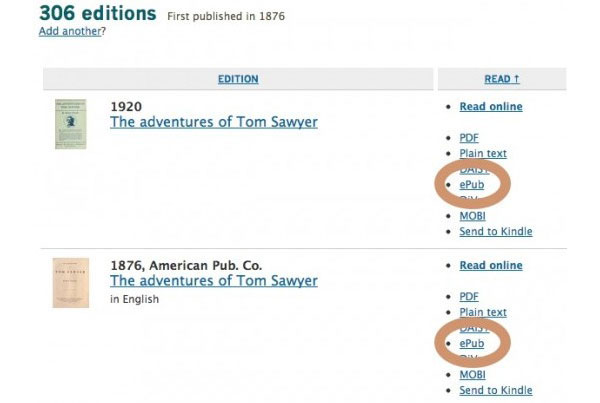Click the Add another link
This screenshot has width=600, height=403.
70,31
